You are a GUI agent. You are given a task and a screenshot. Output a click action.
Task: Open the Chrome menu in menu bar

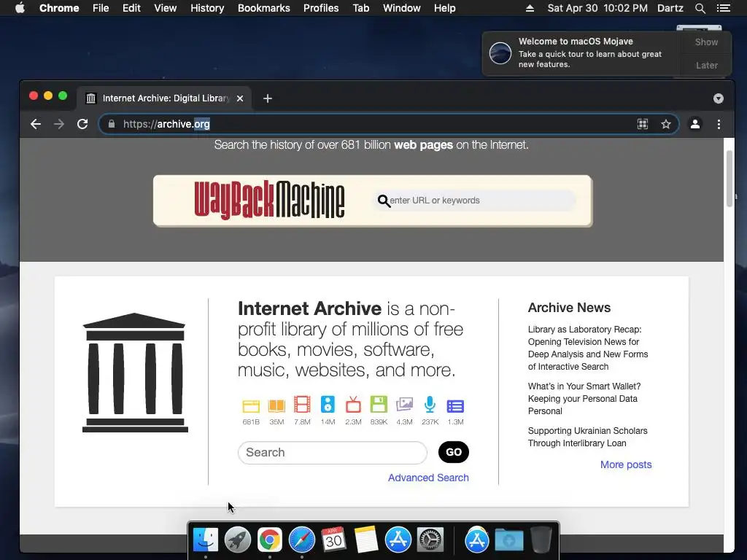click(x=59, y=8)
